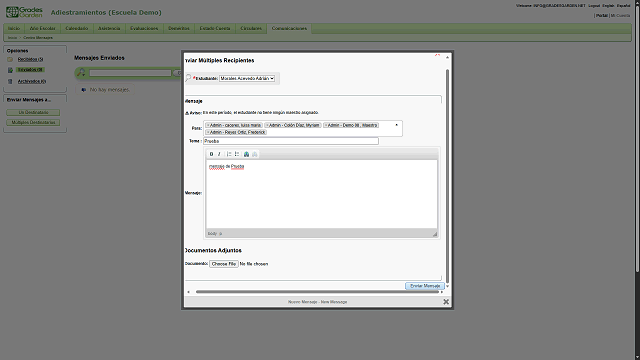Switch to the Asistencia tab

(x=109, y=29)
